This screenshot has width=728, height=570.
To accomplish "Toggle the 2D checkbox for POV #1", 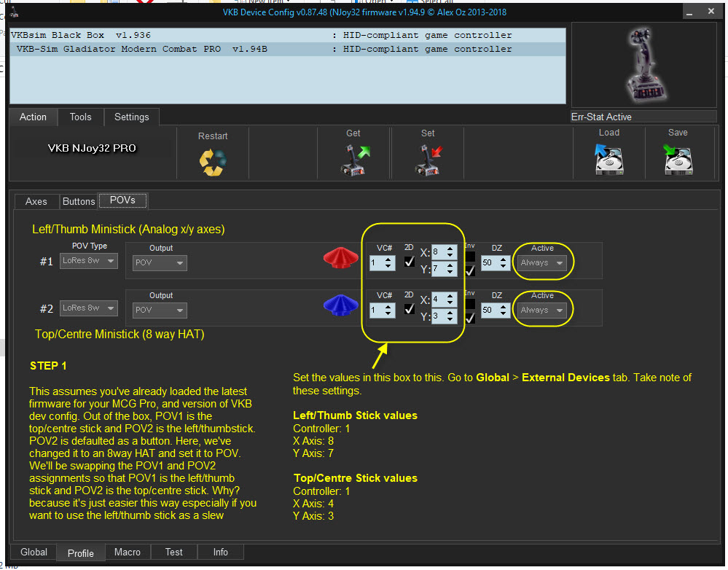I will pyautogui.click(x=410, y=262).
